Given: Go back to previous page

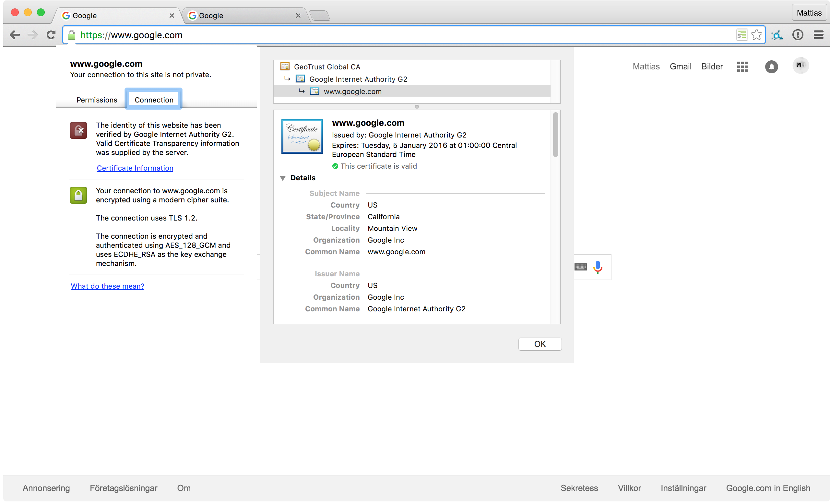Looking at the screenshot, I should pos(15,35).
